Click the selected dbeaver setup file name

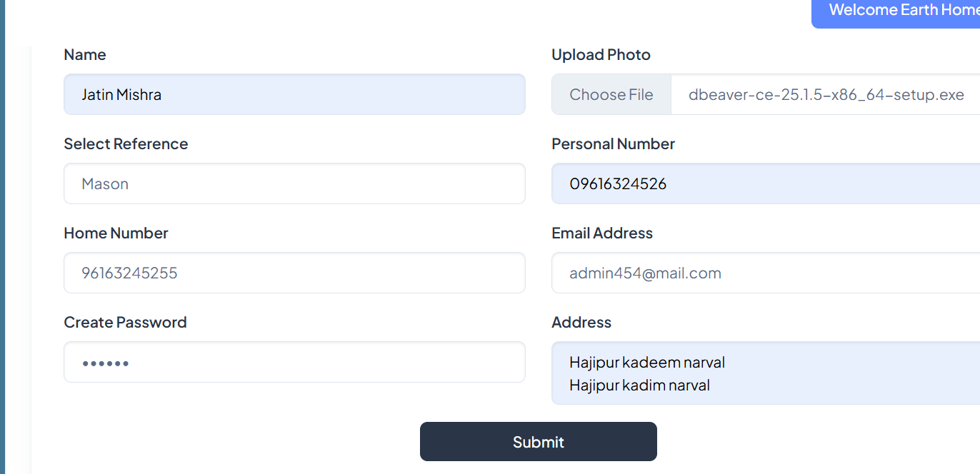tap(826, 94)
